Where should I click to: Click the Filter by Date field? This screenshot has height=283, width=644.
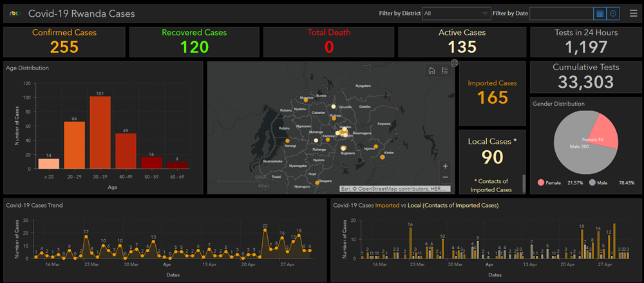click(562, 14)
